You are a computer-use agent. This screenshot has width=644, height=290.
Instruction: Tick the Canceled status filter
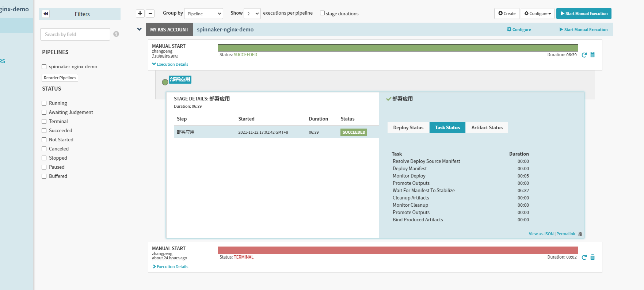coord(44,149)
